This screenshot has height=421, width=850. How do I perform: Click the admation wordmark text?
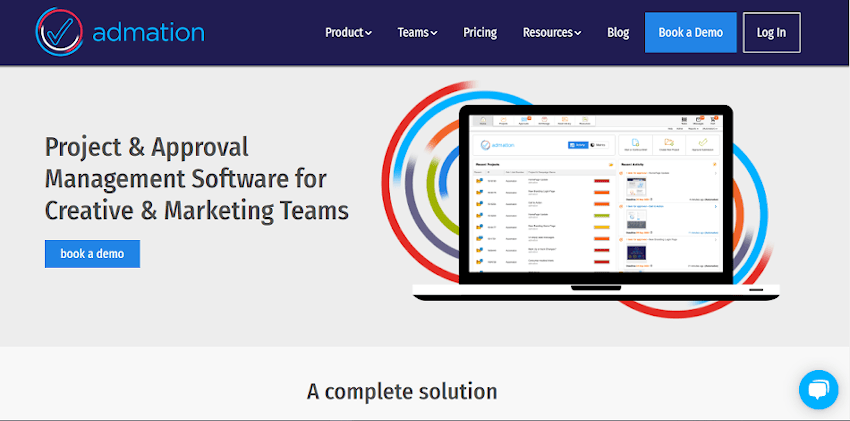pos(148,33)
